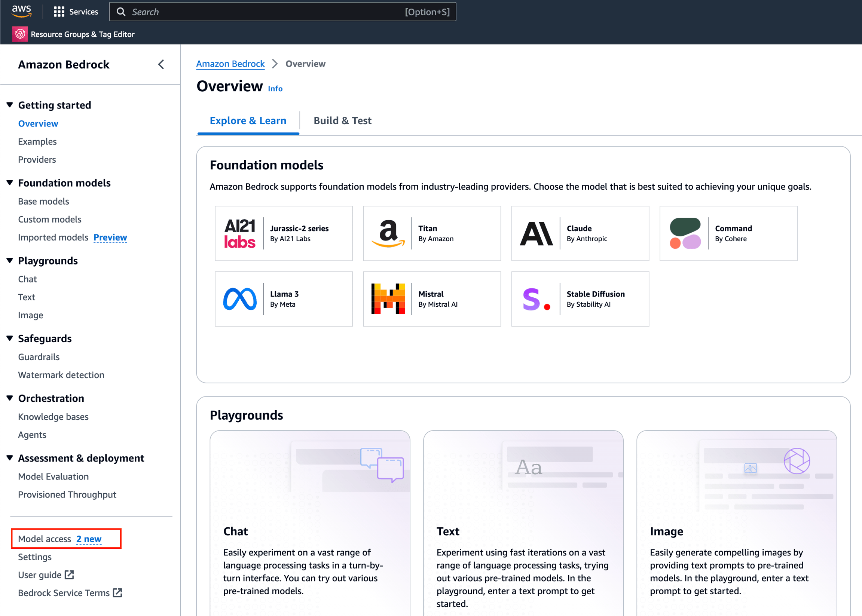Click the Cohere Command logo tile

[685, 233]
